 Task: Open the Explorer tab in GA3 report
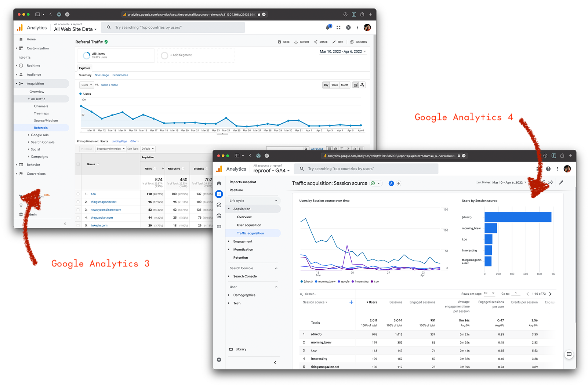point(84,68)
